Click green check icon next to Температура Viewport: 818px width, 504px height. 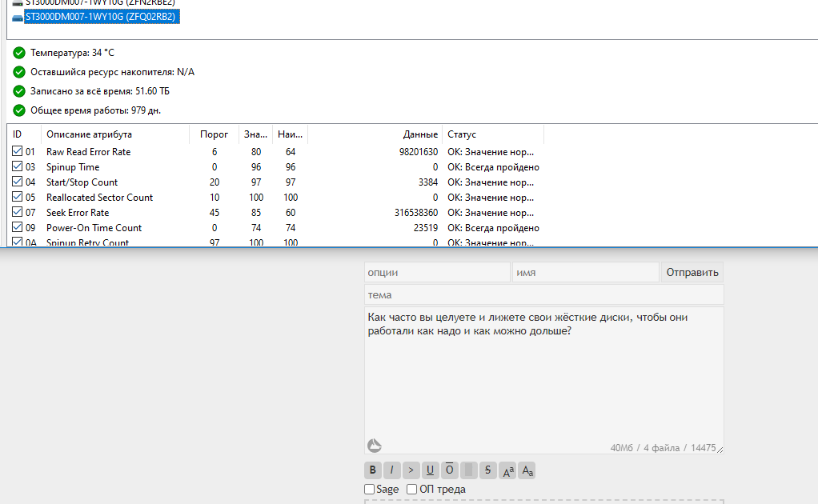tap(19, 53)
